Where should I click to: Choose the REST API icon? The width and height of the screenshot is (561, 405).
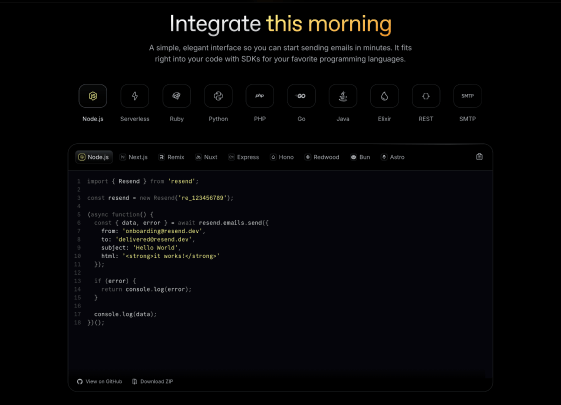click(x=426, y=96)
